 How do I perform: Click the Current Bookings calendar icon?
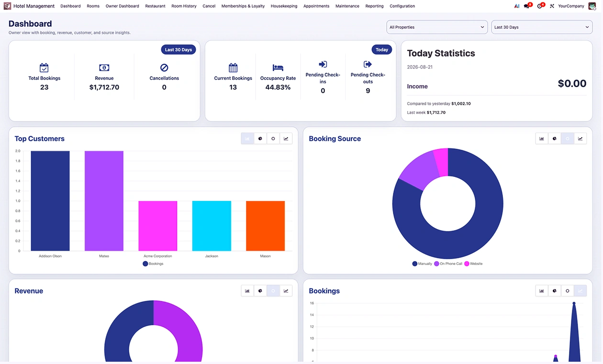(233, 68)
